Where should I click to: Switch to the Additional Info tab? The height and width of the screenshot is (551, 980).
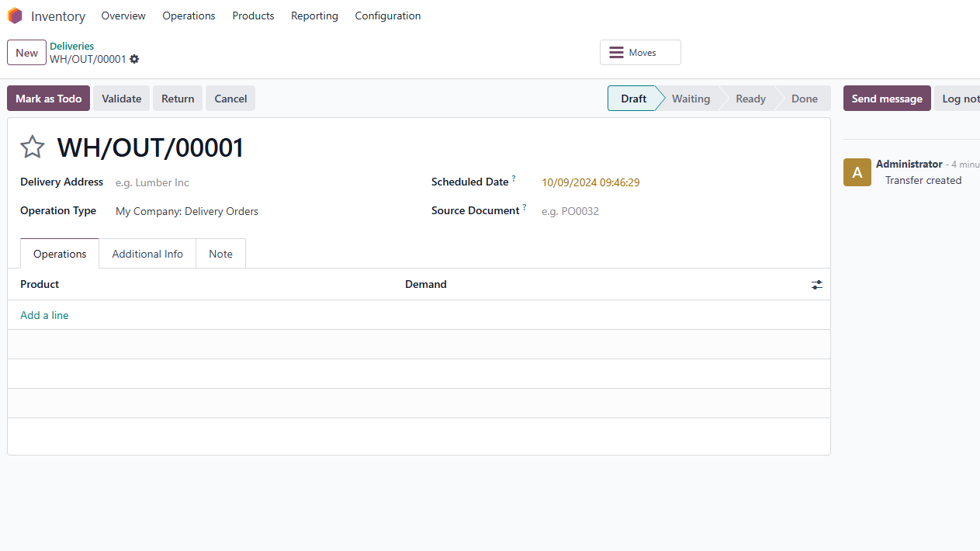[147, 254]
